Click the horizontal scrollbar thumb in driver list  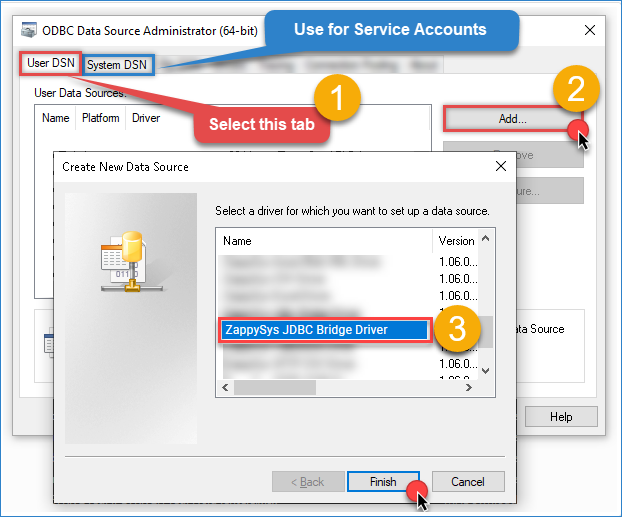(x=275, y=387)
